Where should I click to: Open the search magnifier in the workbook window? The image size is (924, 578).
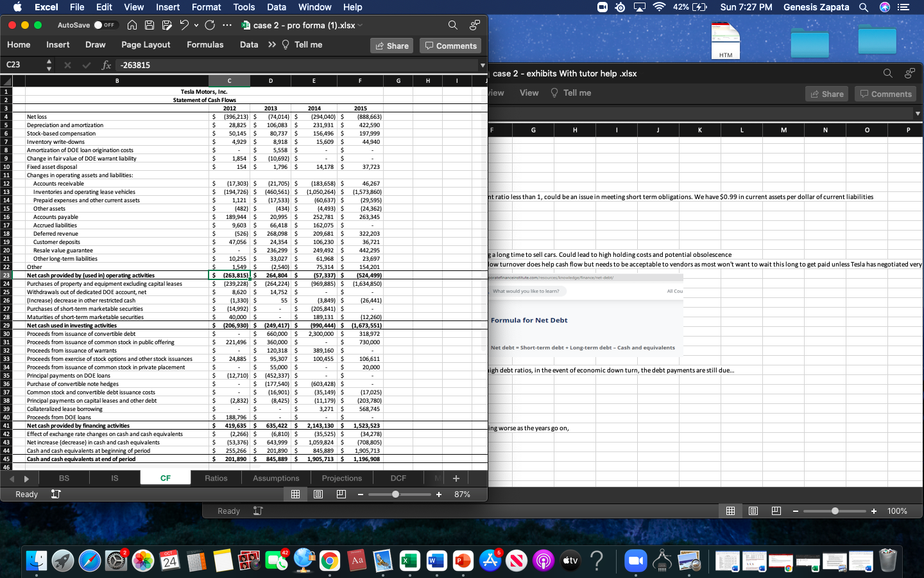(452, 24)
